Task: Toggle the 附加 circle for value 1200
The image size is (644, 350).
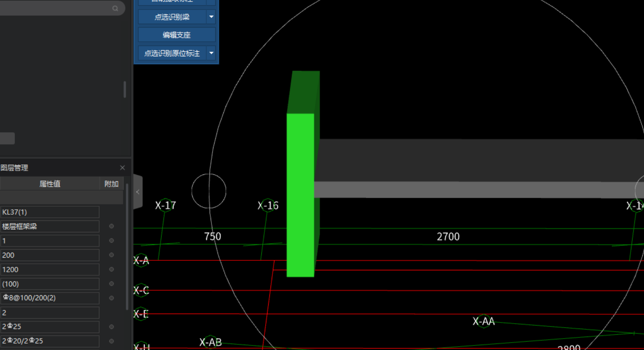Action: tap(112, 269)
